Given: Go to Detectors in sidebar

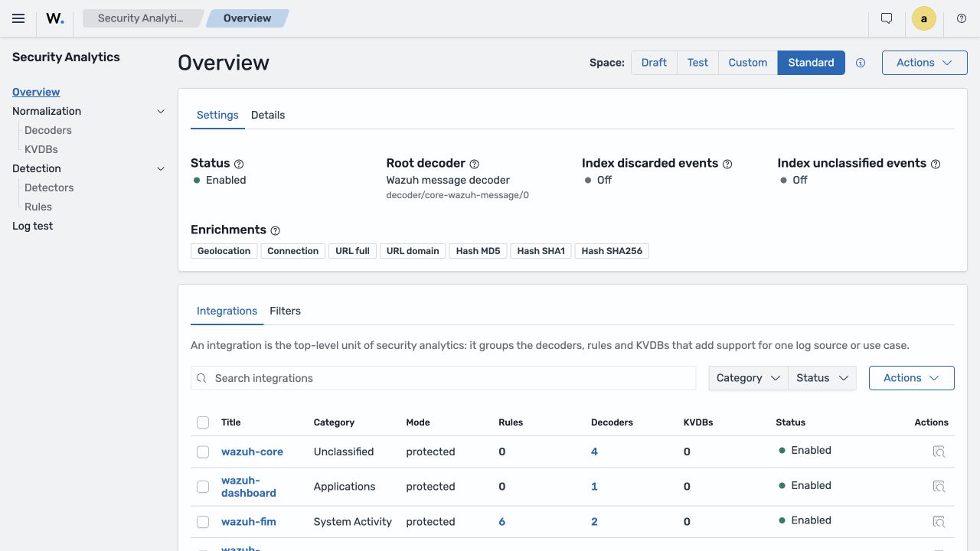Looking at the screenshot, I should (49, 187).
